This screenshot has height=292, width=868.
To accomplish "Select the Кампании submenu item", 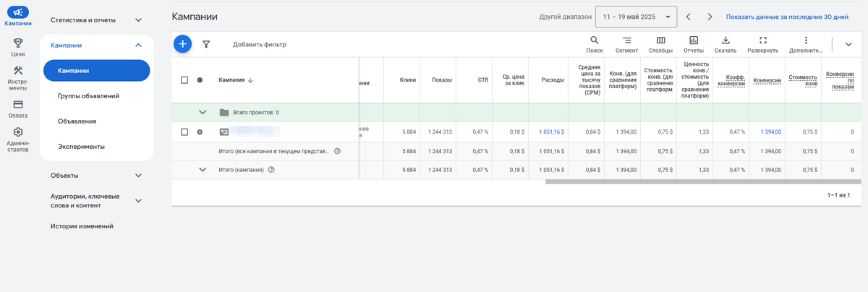I will click(97, 70).
